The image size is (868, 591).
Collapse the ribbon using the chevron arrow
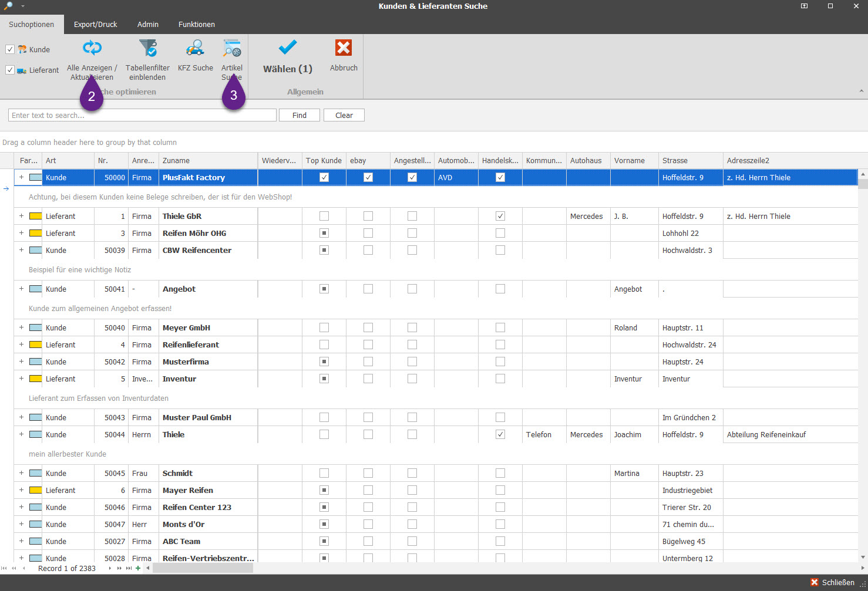(861, 91)
